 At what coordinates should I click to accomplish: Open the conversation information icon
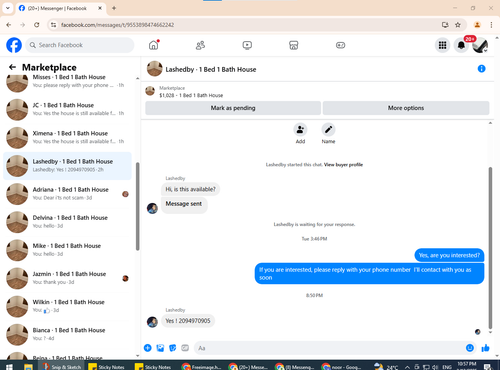(481, 69)
